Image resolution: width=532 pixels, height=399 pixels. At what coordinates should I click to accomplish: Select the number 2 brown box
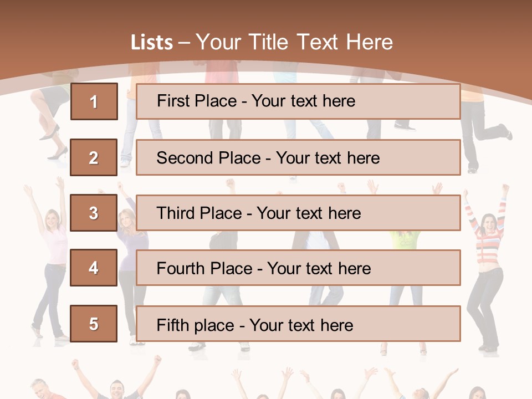click(x=94, y=157)
